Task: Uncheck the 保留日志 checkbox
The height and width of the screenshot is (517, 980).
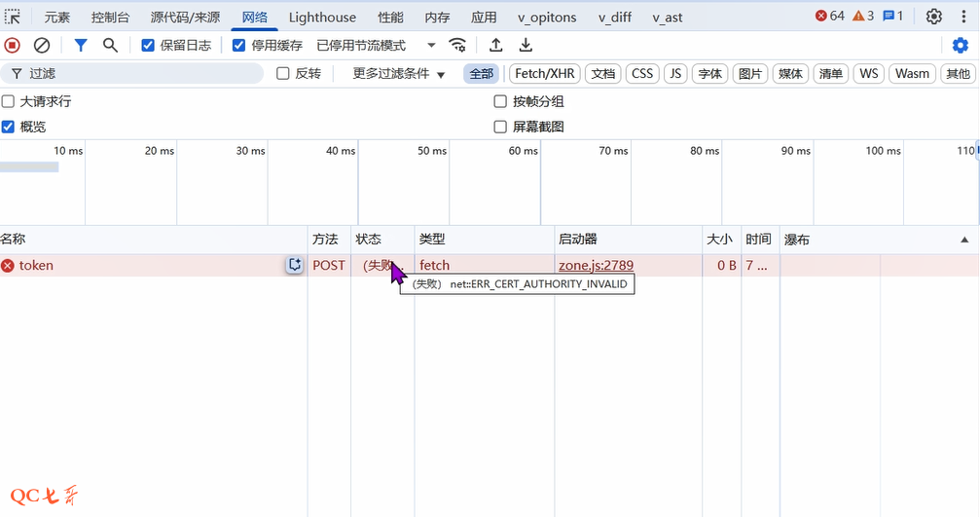Action: pyautogui.click(x=148, y=46)
